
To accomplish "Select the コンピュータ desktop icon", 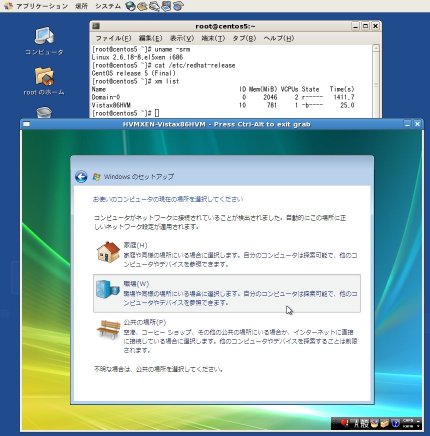I will (x=44, y=41).
